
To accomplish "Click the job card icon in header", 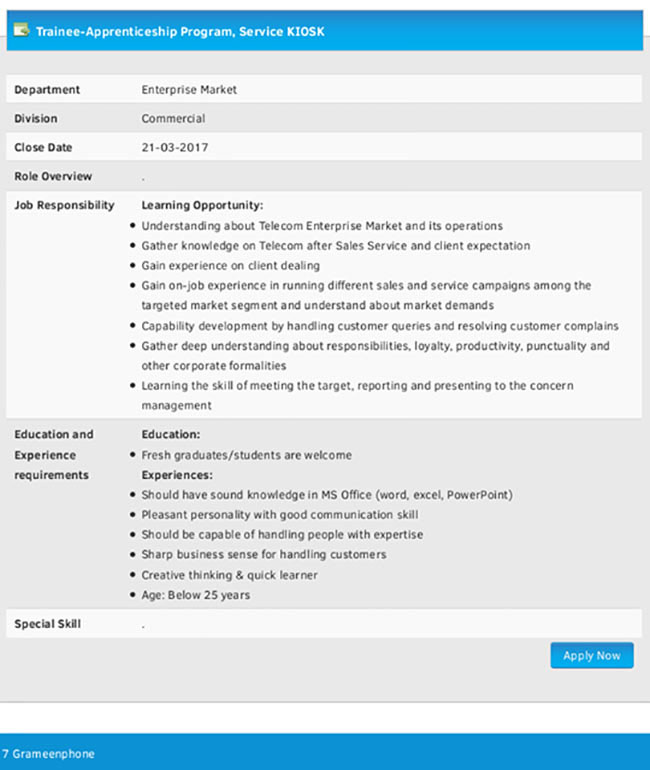I will tap(21, 31).
